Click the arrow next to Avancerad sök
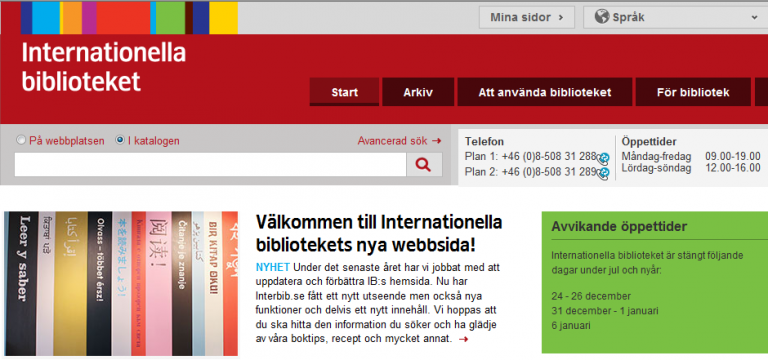The width and height of the screenshot is (768, 360). (436, 141)
